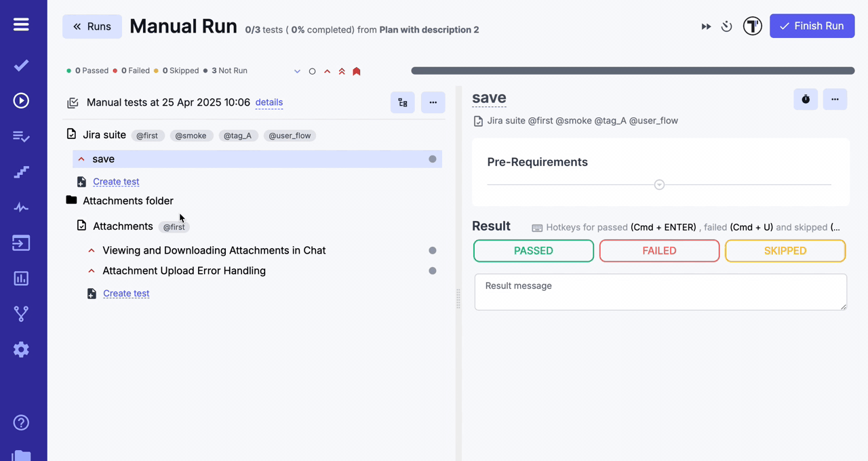Open the Runs play icon in sidebar
The image size is (868, 461).
click(x=21, y=101)
